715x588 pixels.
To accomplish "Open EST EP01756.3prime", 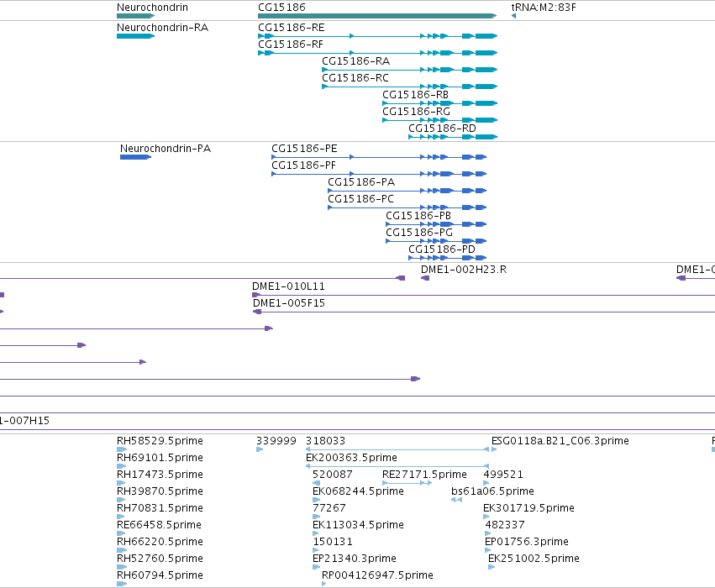I will pyautogui.click(x=527, y=542).
